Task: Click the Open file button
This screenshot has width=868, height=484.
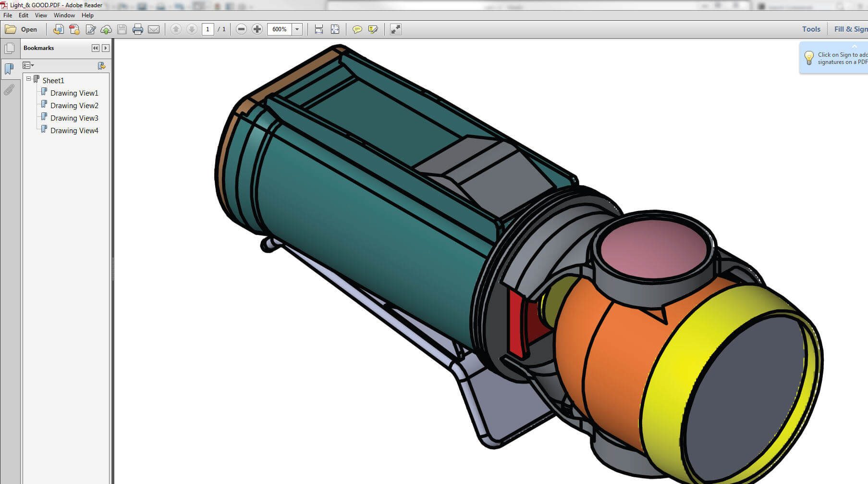Action: (x=21, y=29)
